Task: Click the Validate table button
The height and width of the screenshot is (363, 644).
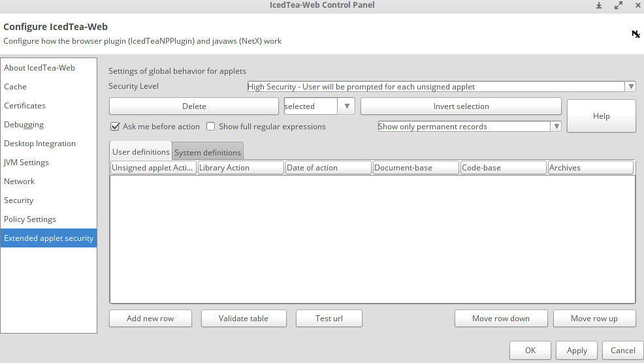Action: 243,319
